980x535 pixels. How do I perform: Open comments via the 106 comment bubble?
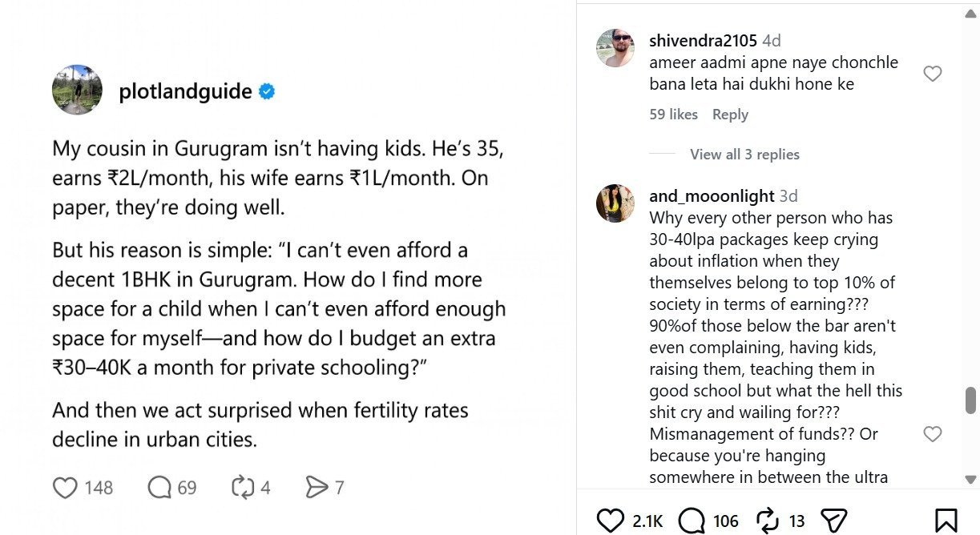click(691, 521)
